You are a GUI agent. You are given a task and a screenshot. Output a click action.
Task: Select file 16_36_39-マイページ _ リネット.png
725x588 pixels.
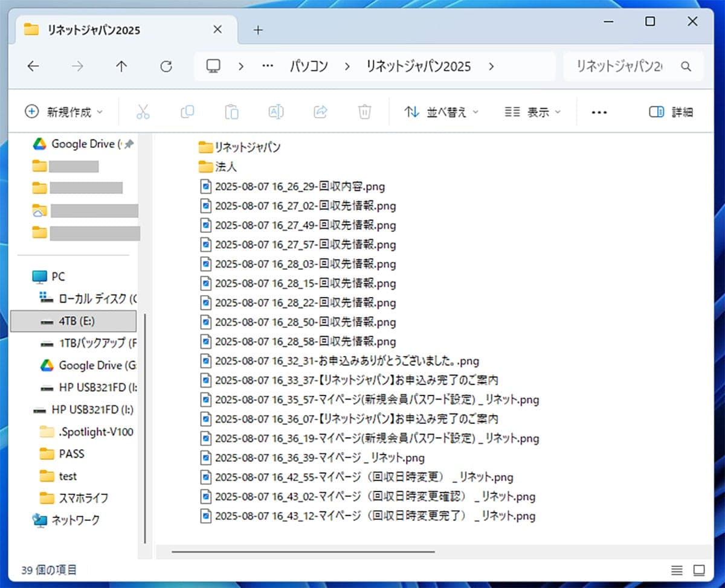pyautogui.click(x=312, y=458)
